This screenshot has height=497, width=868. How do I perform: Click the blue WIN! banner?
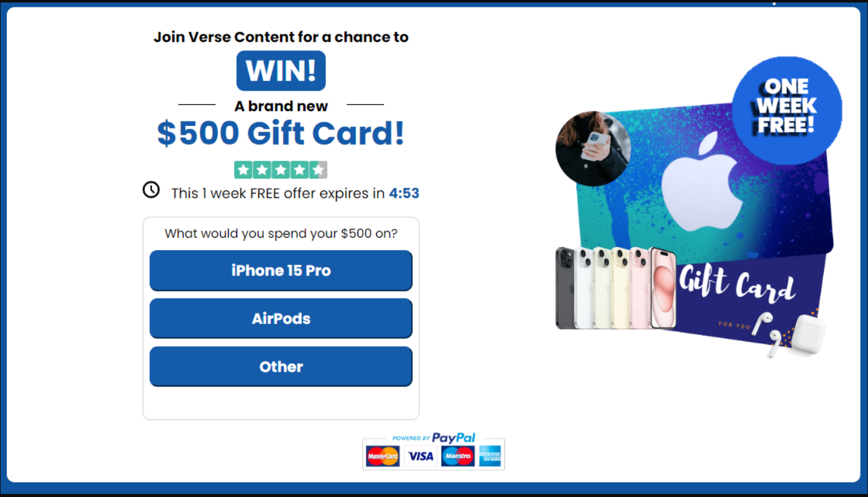point(281,71)
